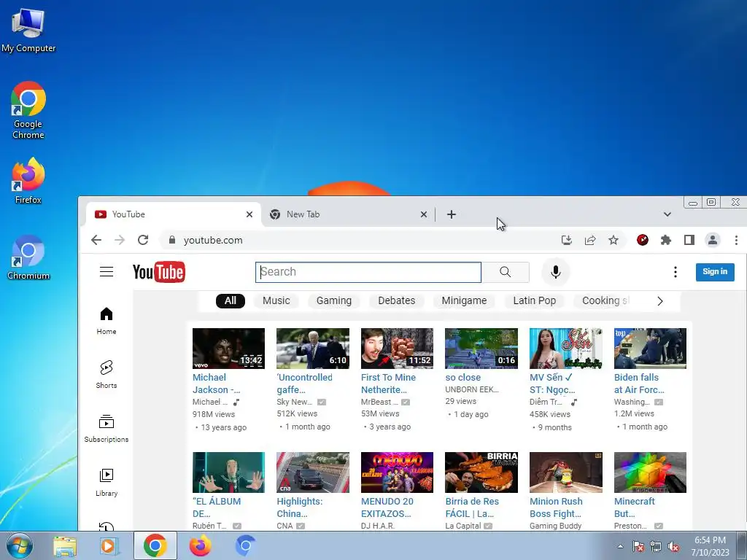This screenshot has width=747, height=560.
Task: Open the EL ÁLBUM DE video thumbnail
Action: point(228,472)
